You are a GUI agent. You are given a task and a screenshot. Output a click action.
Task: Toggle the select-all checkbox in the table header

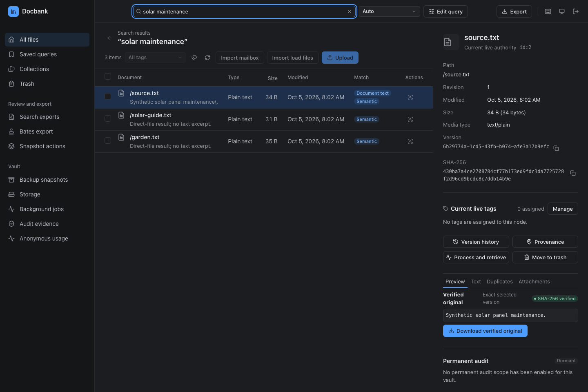108,76
